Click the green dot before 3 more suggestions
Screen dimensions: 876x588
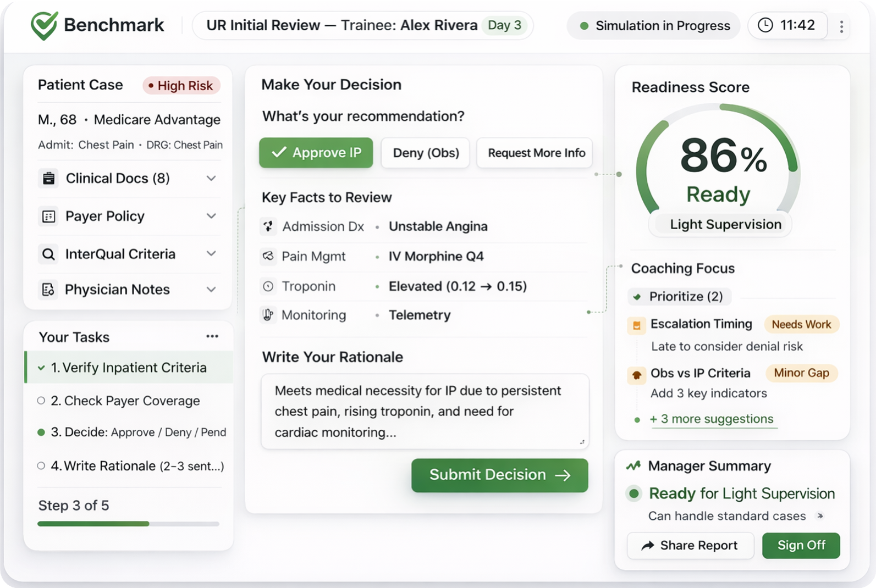coord(637,420)
